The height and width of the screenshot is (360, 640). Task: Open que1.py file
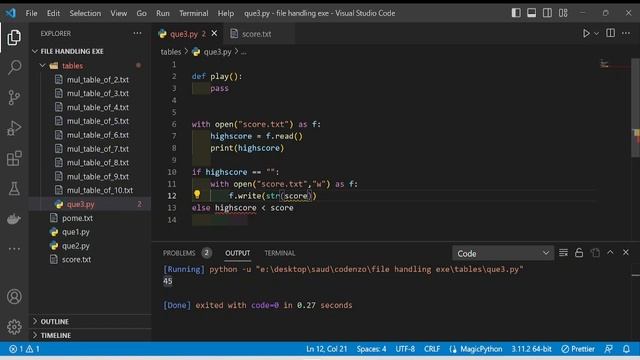click(76, 232)
